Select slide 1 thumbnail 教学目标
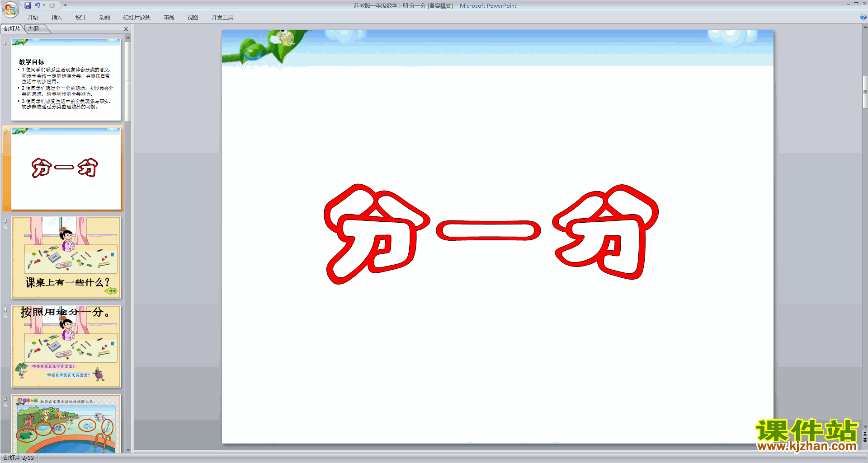 (x=66, y=80)
